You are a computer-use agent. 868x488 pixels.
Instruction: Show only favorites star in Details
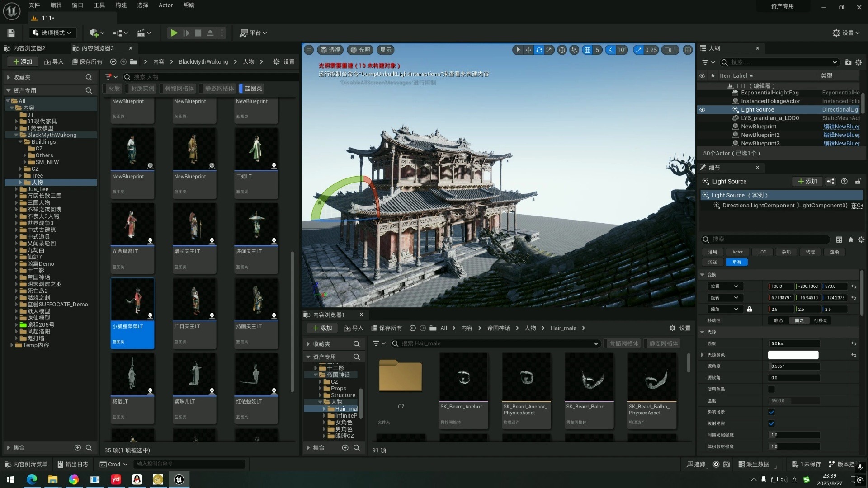[850, 240]
